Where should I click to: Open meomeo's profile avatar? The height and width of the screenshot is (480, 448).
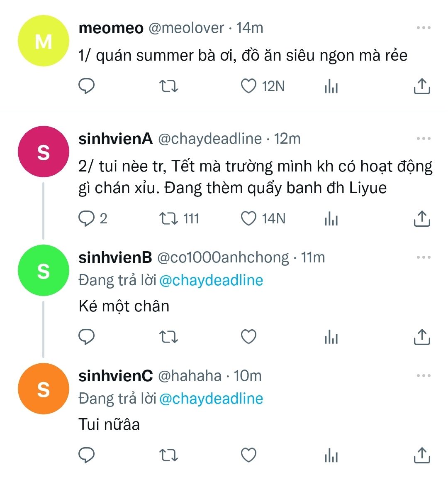(x=43, y=41)
